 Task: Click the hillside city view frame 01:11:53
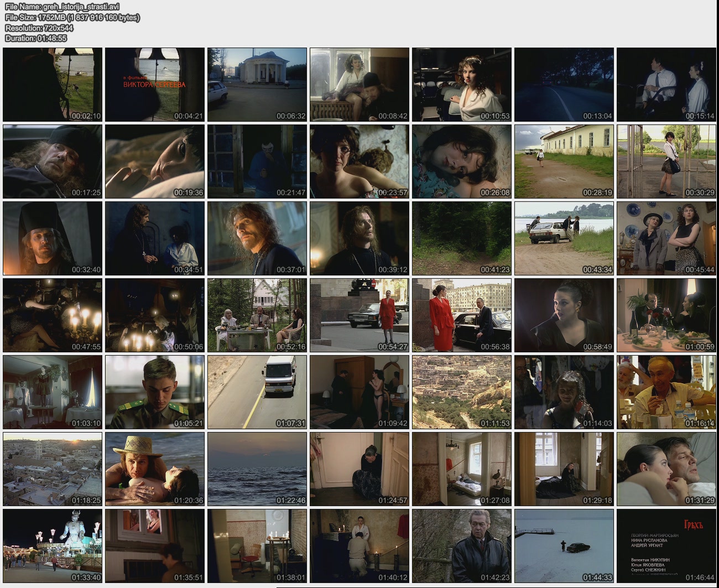point(462,392)
